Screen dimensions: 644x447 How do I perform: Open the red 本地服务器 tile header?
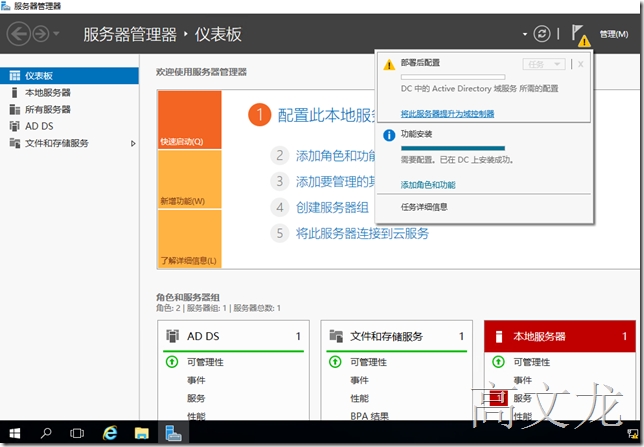tap(560, 336)
